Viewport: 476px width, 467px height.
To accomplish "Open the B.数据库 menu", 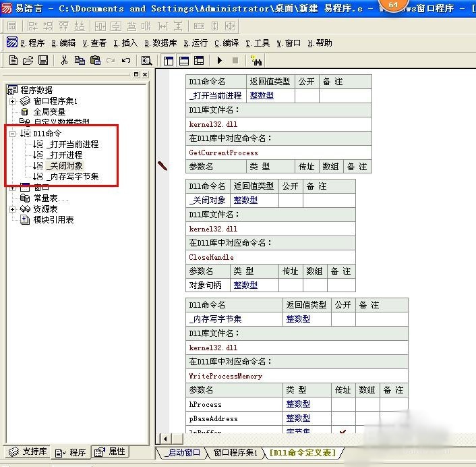I will pos(160,43).
